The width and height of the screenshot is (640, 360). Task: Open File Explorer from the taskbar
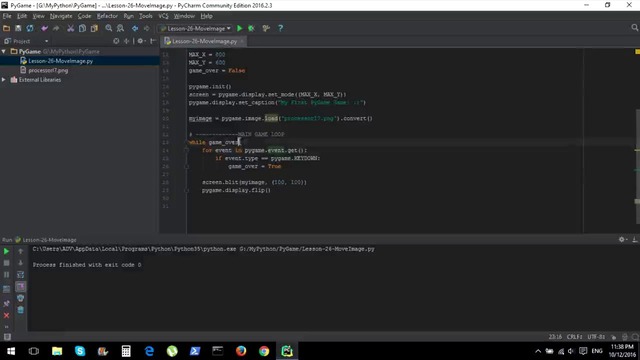57,351
